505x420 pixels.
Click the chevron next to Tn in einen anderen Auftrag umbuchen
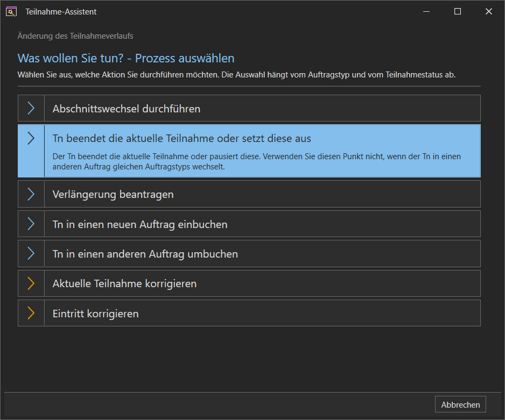point(31,253)
